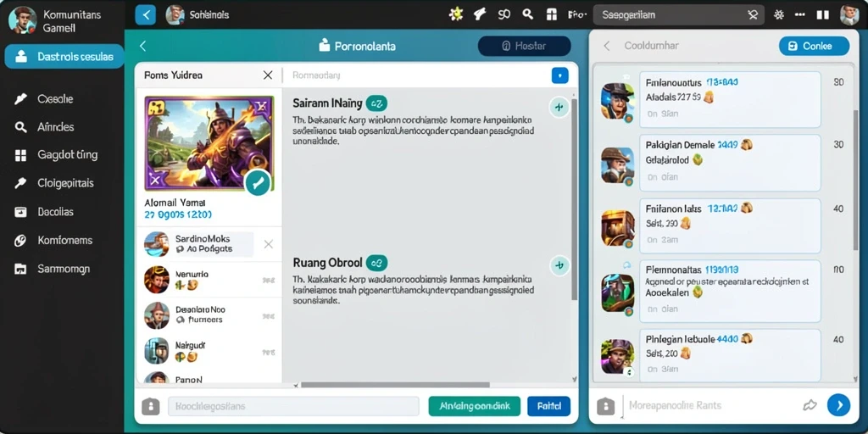Image resolution: width=868 pixels, height=434 pixels.
Task: Open the Sohiainals profile avatar
Action: pos(175,15)
